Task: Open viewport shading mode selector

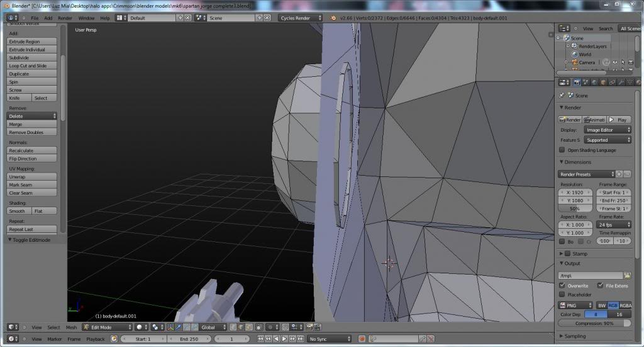Action: click(142, 327)
